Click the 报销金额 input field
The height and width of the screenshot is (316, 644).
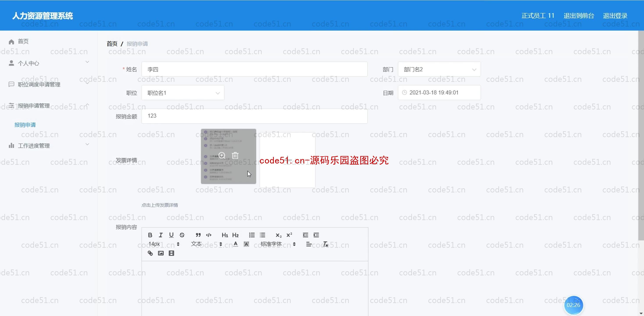click(x=255, y=115)
